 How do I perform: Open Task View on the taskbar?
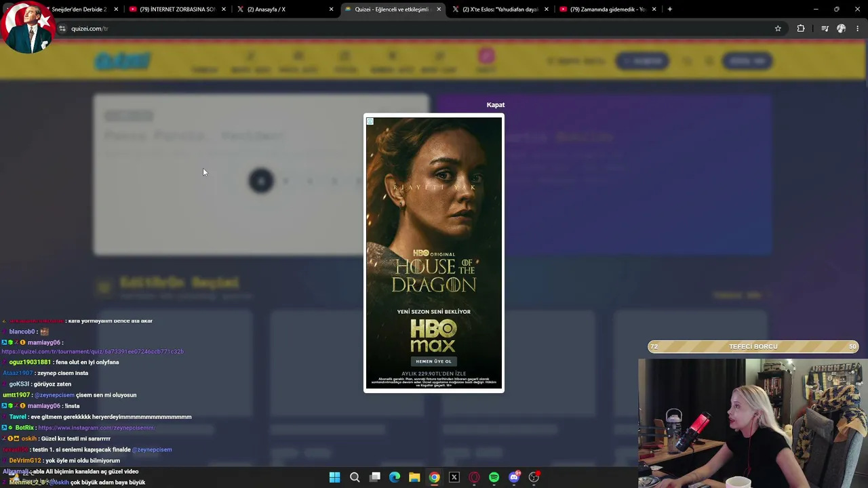point(375,477)
